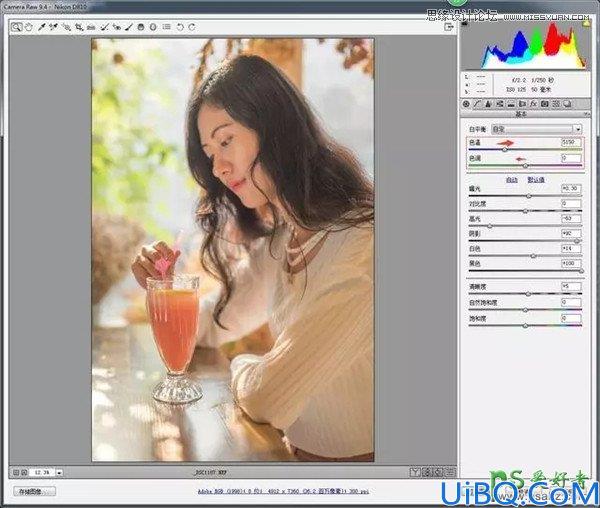This screenshot has width=600, height=508.
Task: Select the Straighten tool
Action: (x=91, y=27)
